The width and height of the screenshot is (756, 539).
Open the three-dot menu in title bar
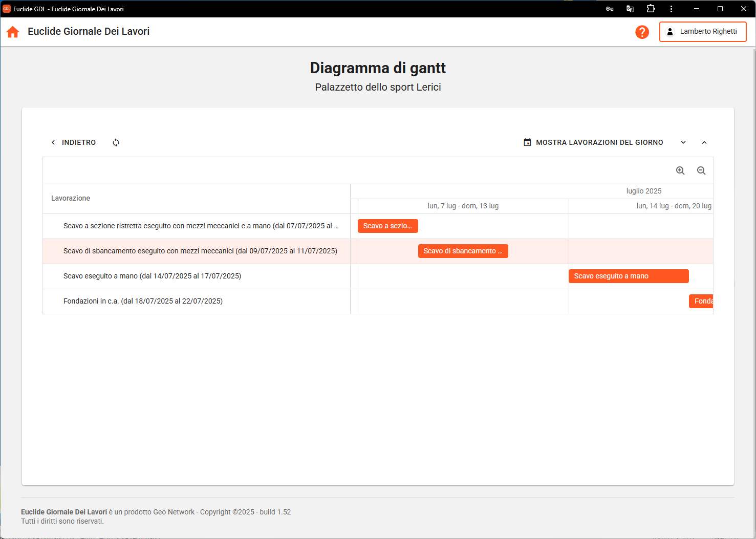point(671,9)
